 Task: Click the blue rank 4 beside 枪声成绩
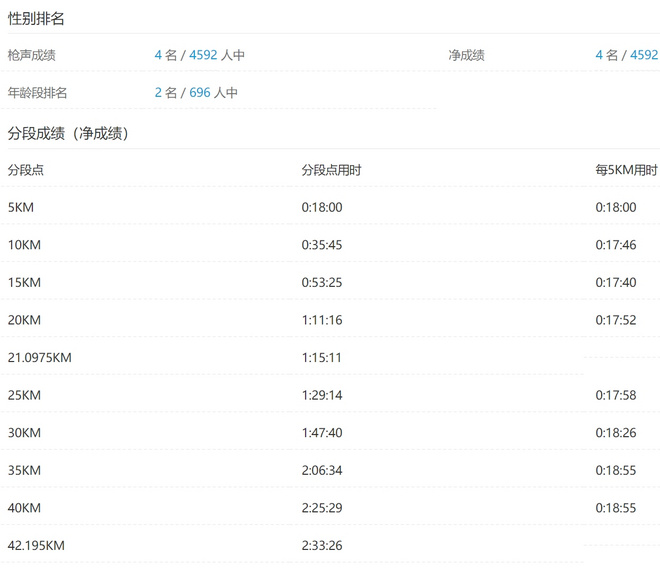[158, 55]
